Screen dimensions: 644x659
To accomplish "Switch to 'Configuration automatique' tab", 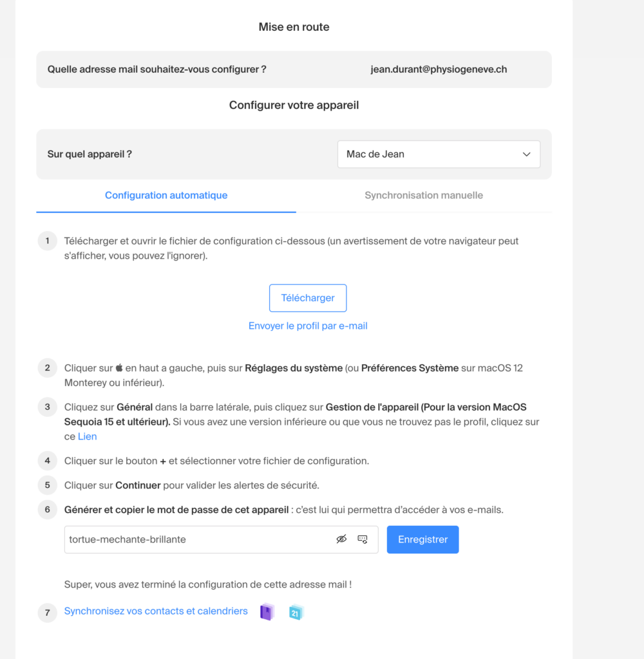I will tap(166, 195).
